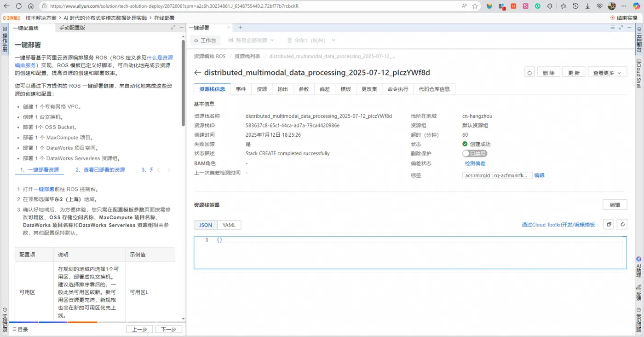The width and height of the screenshot is (644, 337).
Task: Open the 云控制台 side tab
Action: coord(638,41)
